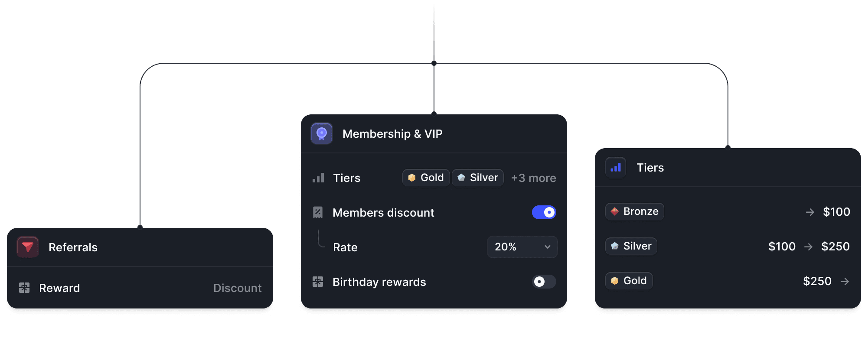
Task: Click the Gold tier badge in Tiers card
Action: [629, 281]
